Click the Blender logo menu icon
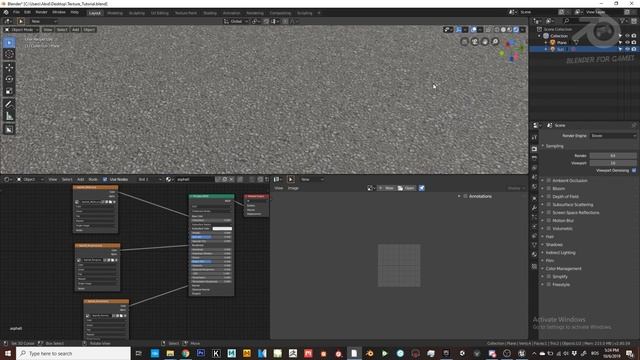 [x=6, y=13]
